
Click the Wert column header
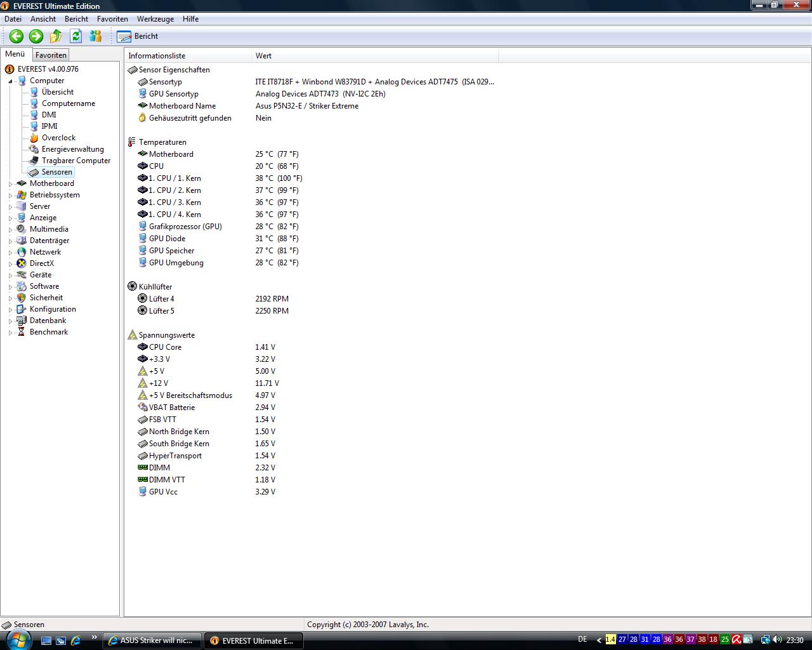coord(375,56)
